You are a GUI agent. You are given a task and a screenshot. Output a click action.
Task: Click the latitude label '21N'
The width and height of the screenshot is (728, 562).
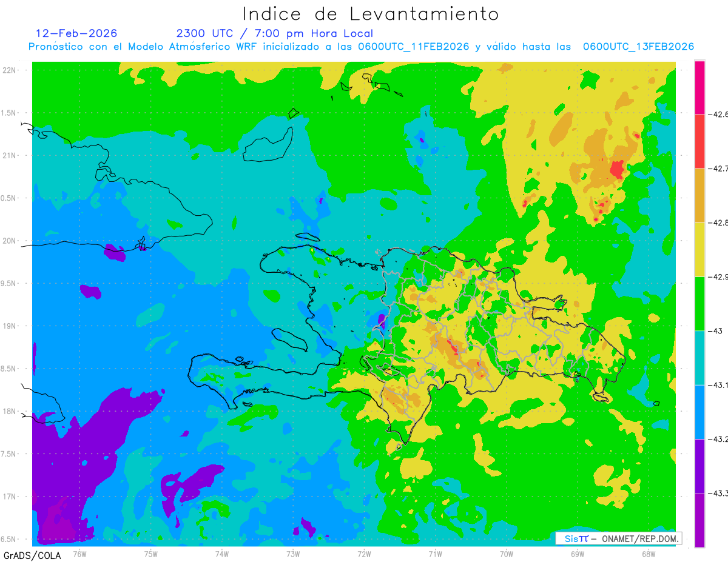[x=10, y=155]
